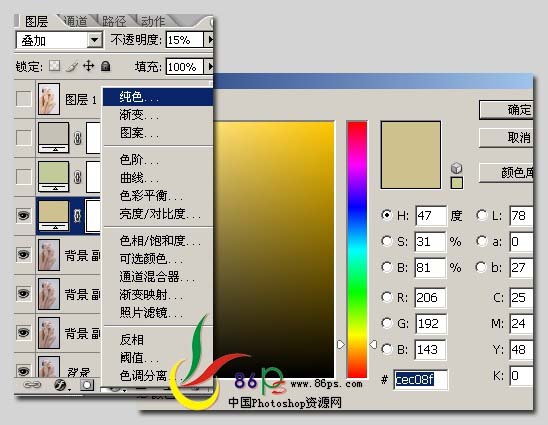
Task: Click the 确定 OK button
Action: tap(506, 110)
